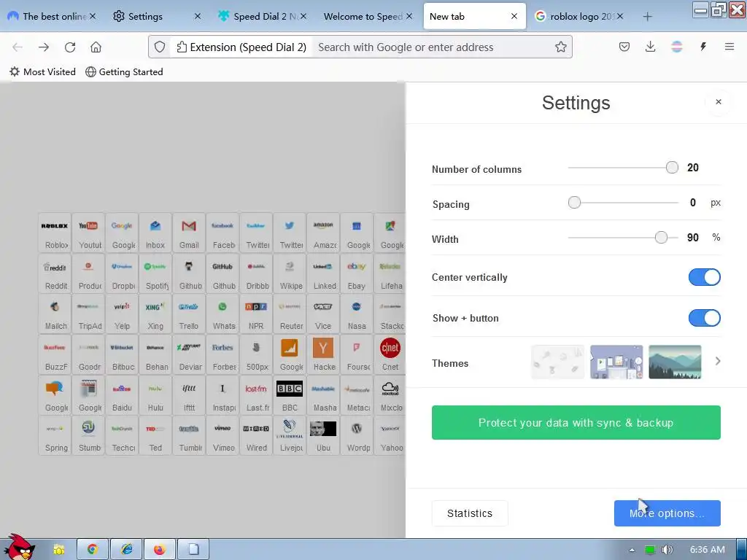747x560 pixels.
Task: Open the Hacker News tile
Action: pos(323,355)
